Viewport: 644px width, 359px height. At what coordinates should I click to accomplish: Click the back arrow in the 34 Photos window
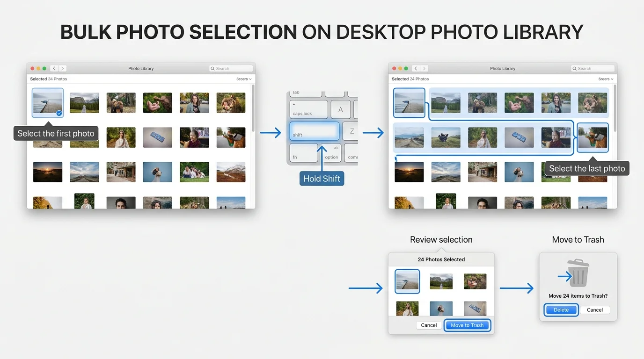(x=54, y=68)
